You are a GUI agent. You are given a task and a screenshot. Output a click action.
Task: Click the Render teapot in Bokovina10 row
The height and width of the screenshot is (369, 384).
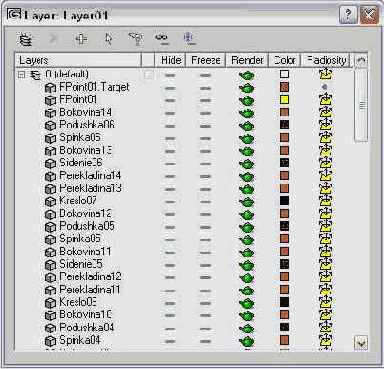point(247,316)
